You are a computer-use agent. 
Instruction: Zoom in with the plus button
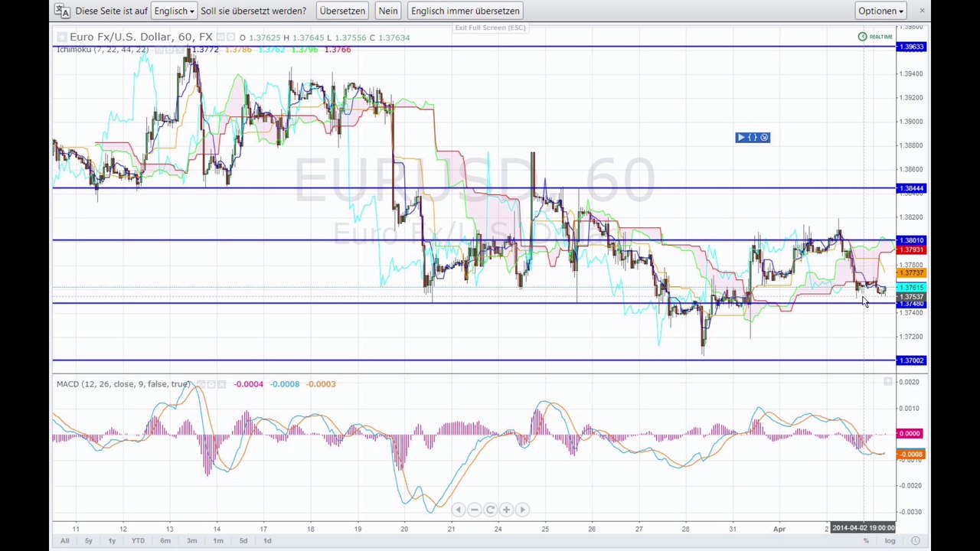(506, 510)
